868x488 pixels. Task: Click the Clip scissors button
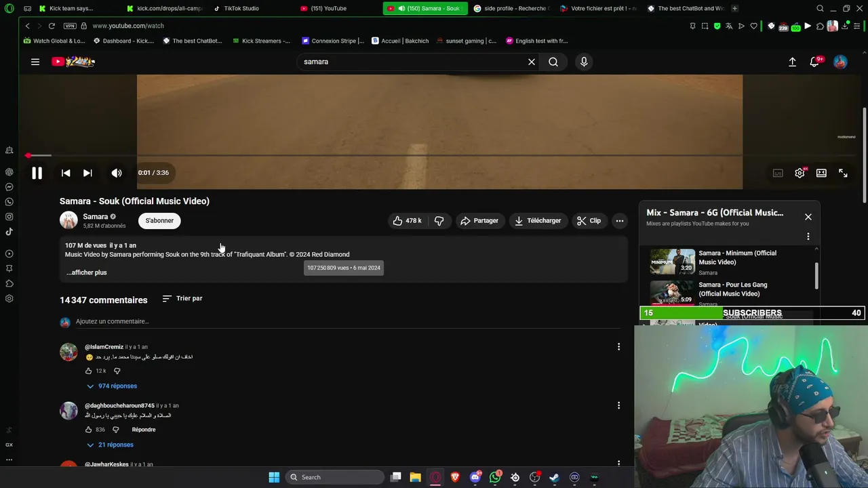tap(589, 220)
